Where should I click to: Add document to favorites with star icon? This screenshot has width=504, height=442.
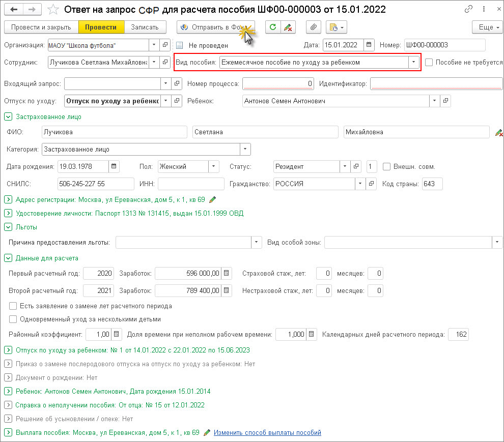[53, 9]
